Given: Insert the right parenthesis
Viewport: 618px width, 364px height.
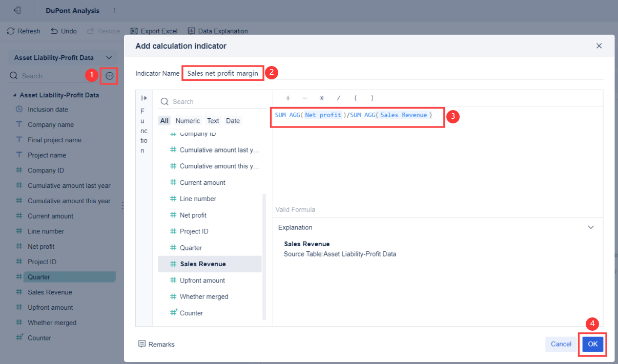Looking at the screenshot, I should (372, 98).
